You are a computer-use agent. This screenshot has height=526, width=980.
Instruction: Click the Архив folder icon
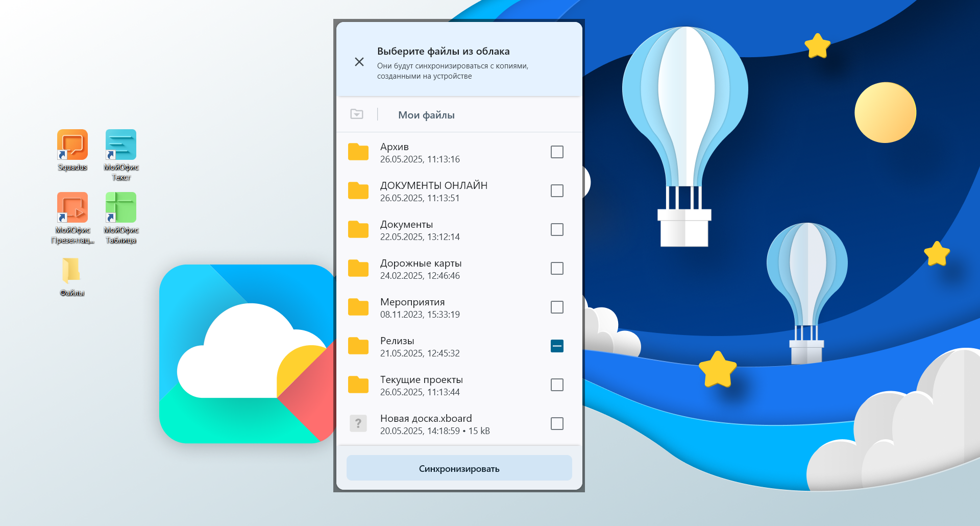tap(358, 152)
